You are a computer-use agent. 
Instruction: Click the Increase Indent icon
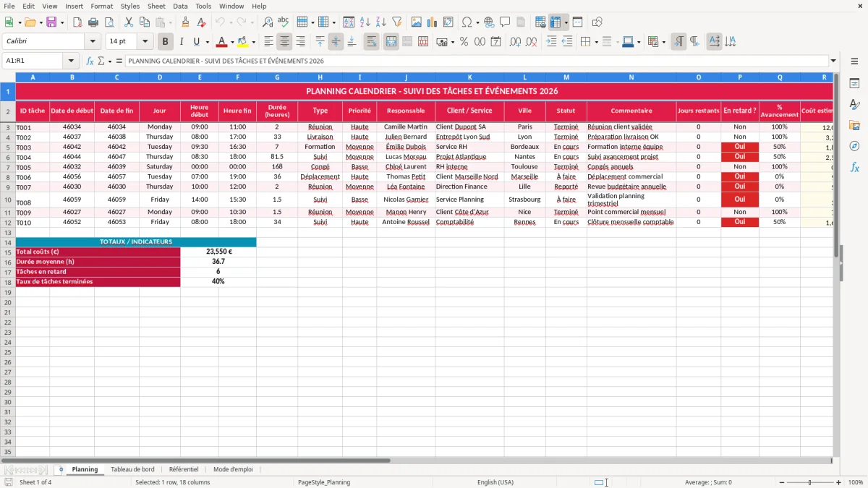click(x=551, y=42)
